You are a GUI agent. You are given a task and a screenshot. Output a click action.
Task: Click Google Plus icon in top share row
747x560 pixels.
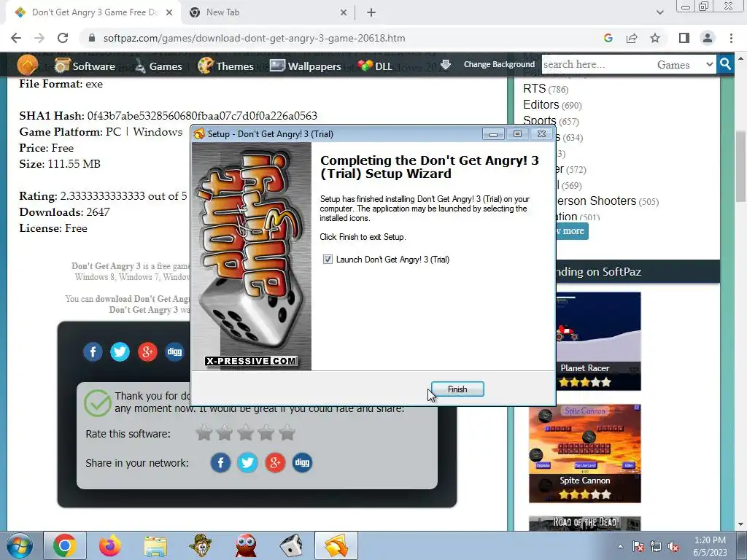click(x=147, y=352)
